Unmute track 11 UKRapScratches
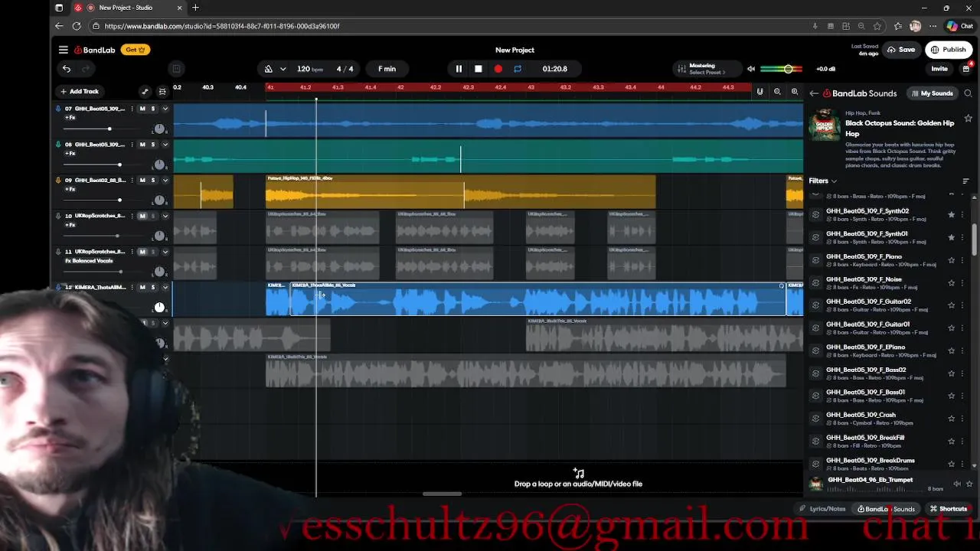980x551 pixels. 142,252
